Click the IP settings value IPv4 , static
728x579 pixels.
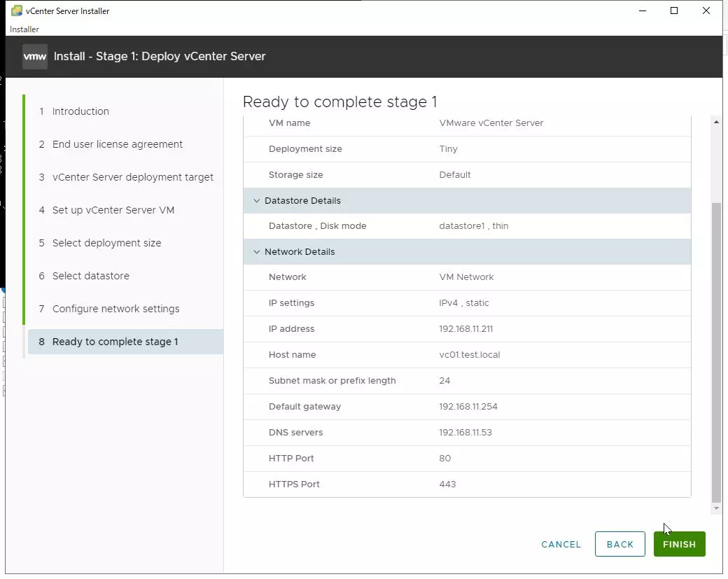(464, 303)
